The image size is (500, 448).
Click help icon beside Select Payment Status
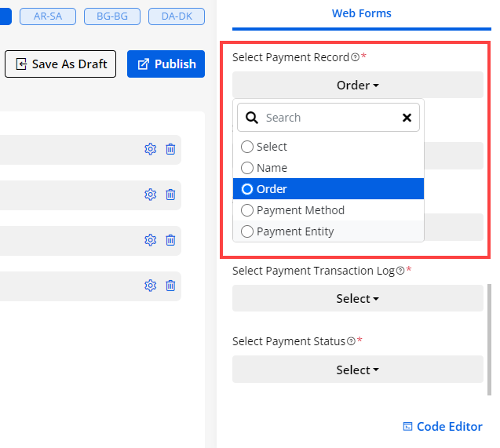tap(352, 341)
